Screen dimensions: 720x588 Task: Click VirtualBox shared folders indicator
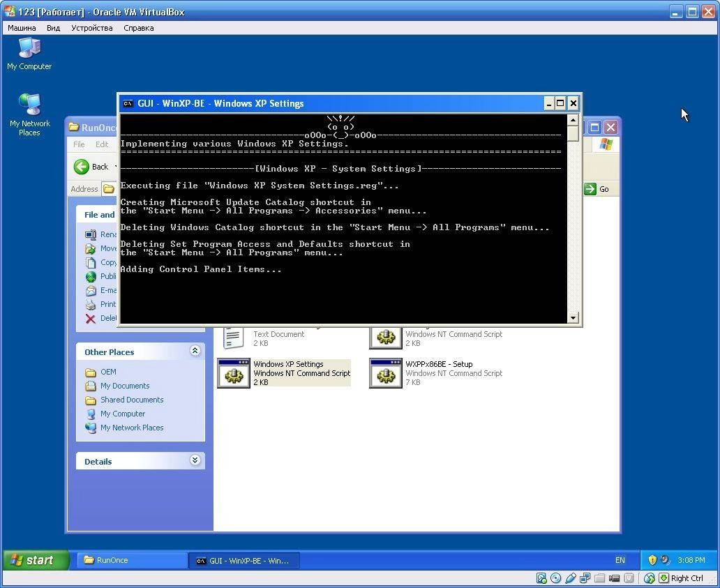600,578
